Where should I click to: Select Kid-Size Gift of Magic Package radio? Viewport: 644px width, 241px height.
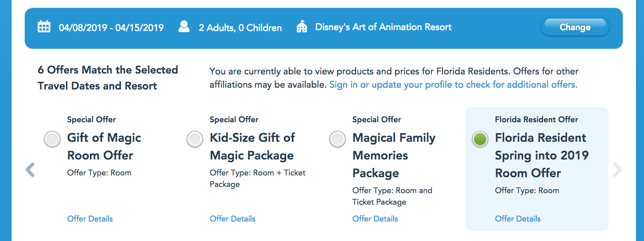pyautogui.click(x=195, y=140)
